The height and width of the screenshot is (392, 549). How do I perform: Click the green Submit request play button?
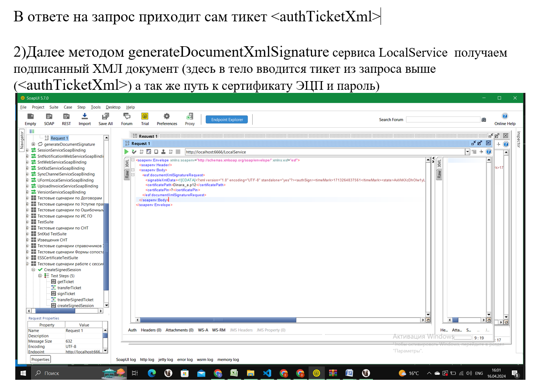tap(127, 152)
